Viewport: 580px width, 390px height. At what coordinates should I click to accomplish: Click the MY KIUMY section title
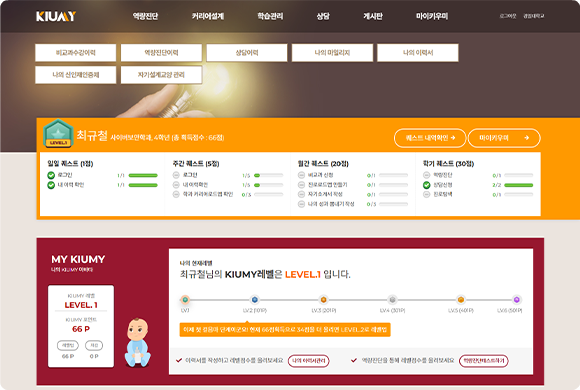[x=78, y=259]
